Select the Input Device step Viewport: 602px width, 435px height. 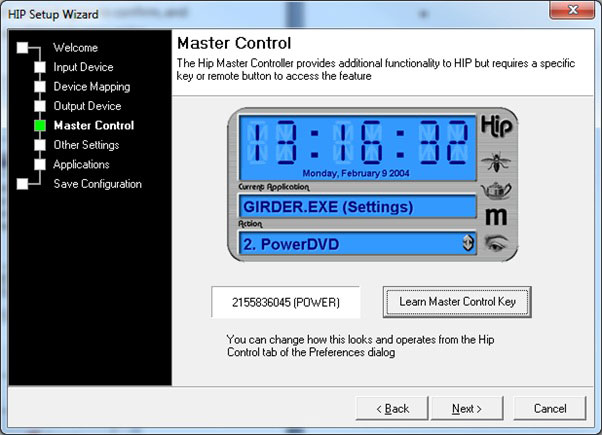pyautogui.click(x=83, y=67)
